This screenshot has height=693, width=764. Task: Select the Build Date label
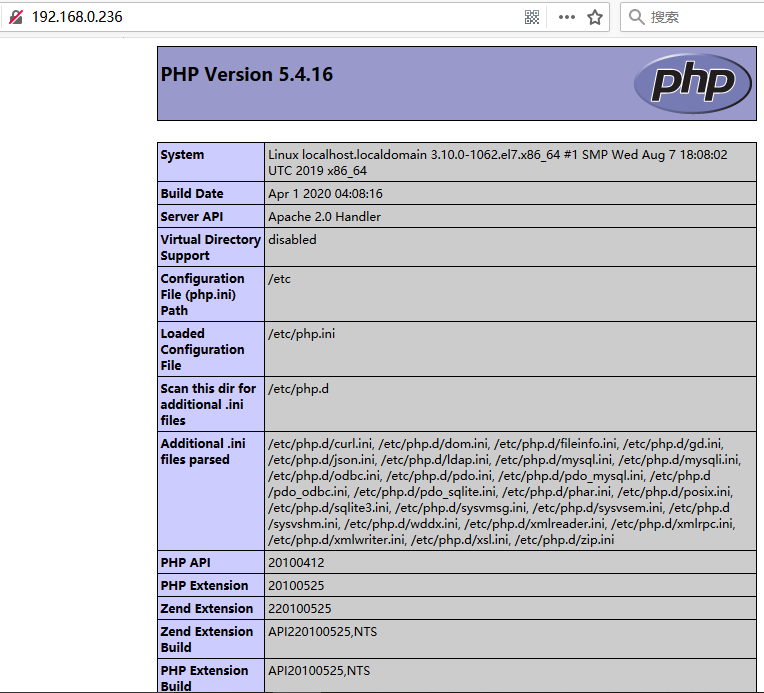tap(192, 193)
